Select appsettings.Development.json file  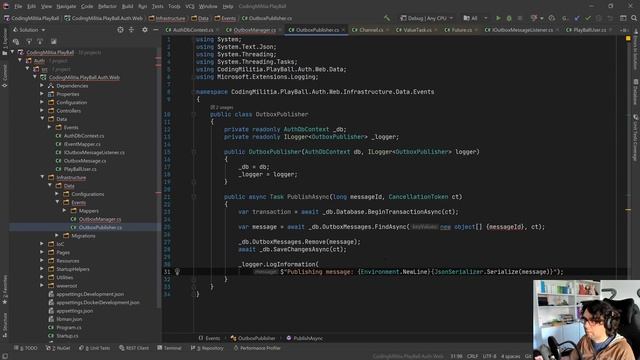tap(90, 294)
